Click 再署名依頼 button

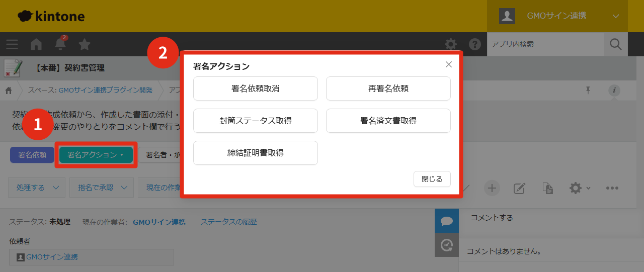point(388,88)
